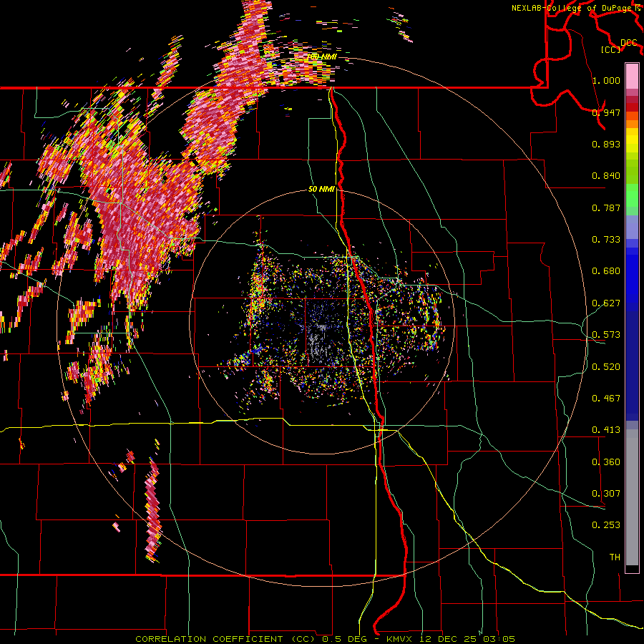This screenshot has width=644, height=644.
Task: Select the 0.467 scale label
Action: pyautogui.click(x=606, y=398)
